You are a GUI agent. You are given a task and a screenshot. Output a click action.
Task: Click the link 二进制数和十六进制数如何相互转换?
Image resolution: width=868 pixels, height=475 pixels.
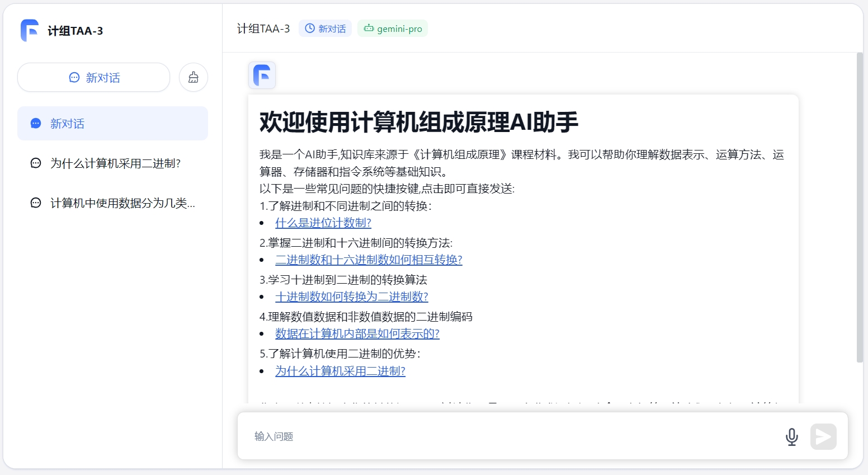(x=369, y=260)
